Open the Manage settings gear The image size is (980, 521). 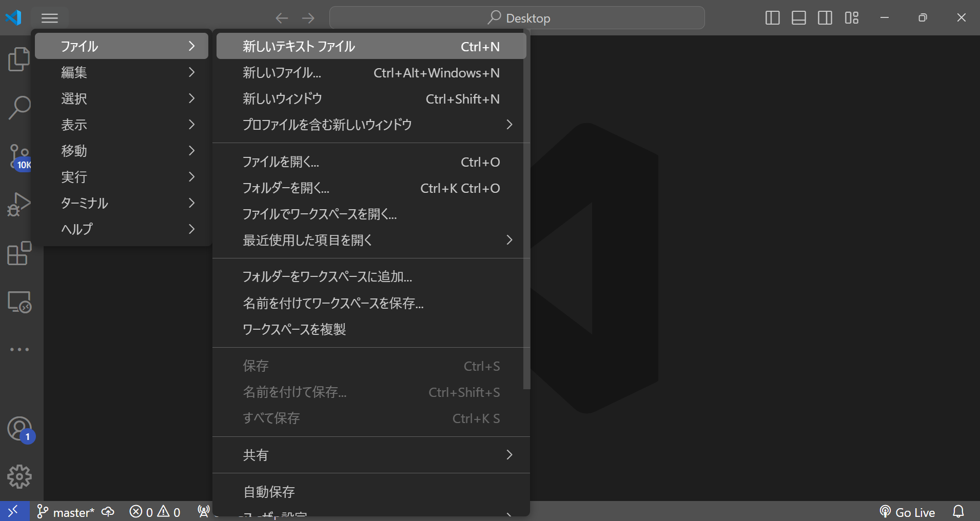point(19,476)
